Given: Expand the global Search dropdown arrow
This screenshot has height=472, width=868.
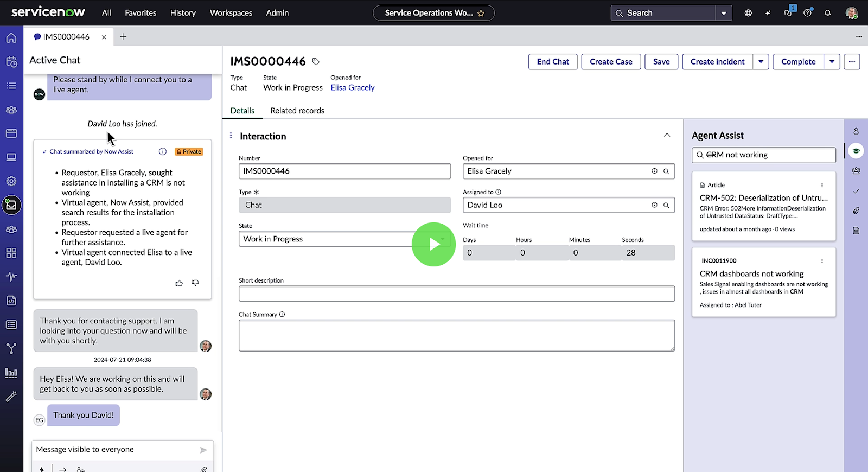Looking at the screenshot, I should [724, 13].
